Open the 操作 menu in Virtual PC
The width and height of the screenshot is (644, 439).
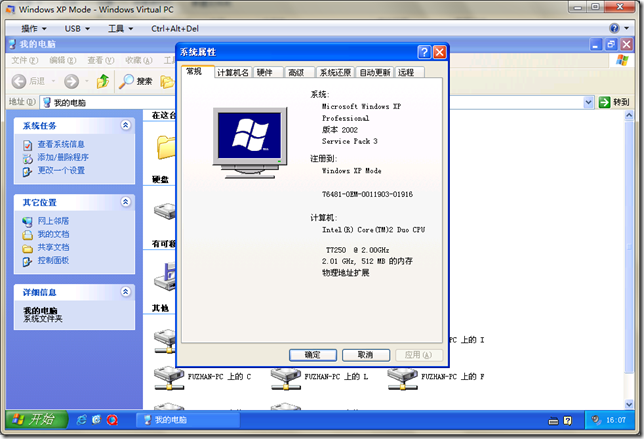(x=34, y=29)
